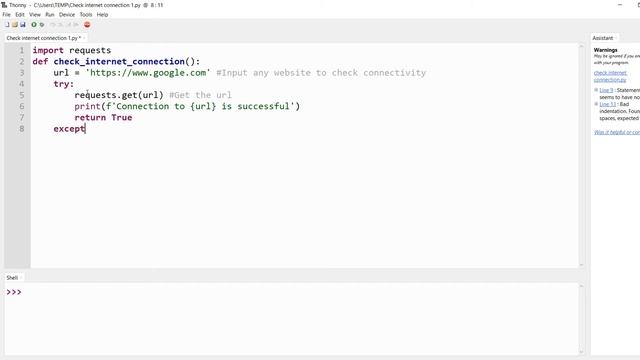Open the View menu
Viewport: 640px width, 360px height.
pyautogui.click(x=35, y=14)
